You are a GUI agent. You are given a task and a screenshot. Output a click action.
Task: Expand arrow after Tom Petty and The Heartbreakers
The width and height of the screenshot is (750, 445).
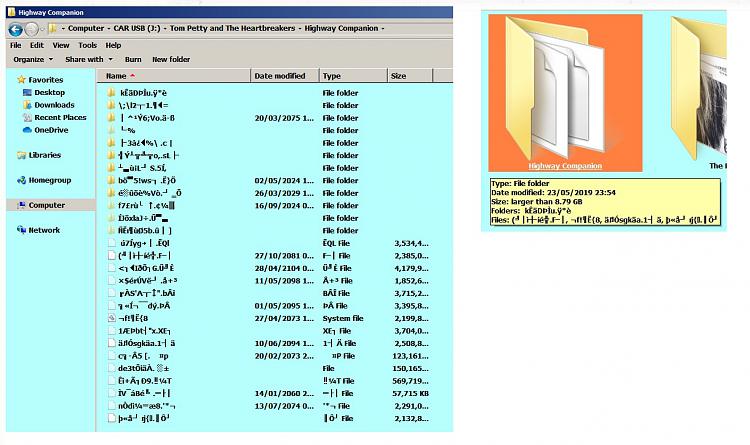point(300,29)
